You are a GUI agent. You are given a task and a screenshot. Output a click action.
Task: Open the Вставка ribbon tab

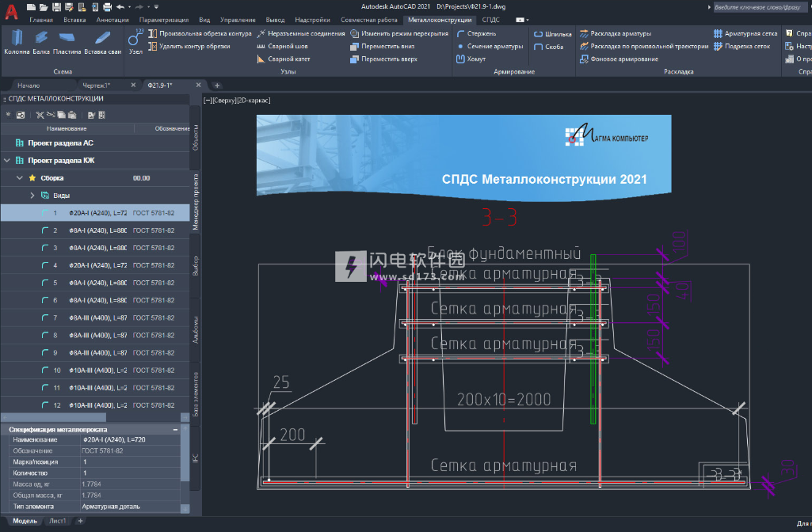tap(74, 20)
